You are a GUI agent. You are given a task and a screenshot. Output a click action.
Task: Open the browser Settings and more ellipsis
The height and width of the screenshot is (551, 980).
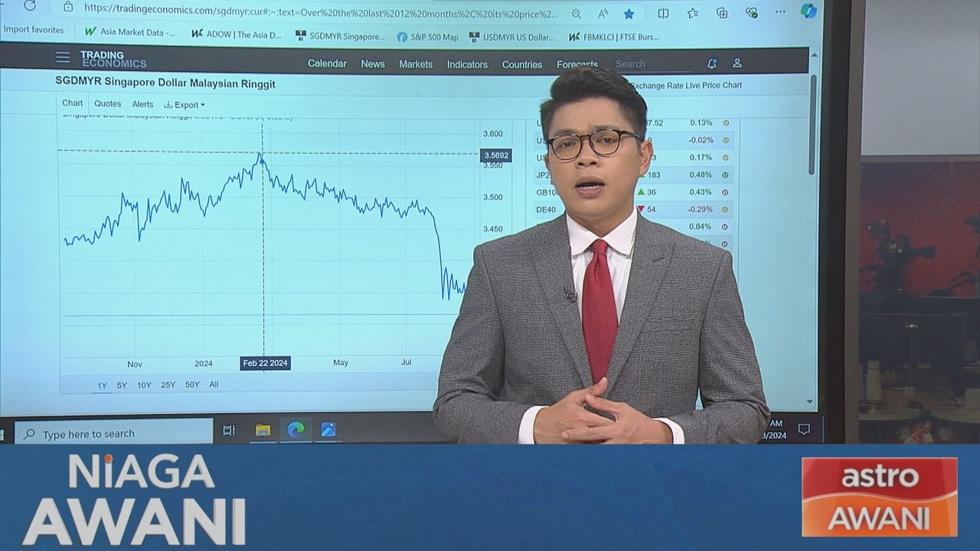tap(780, 12)
